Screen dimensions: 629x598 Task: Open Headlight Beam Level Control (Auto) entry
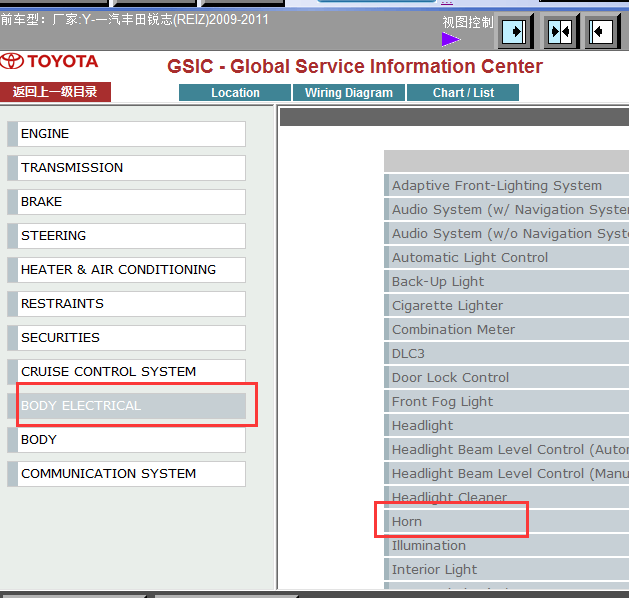point(507,450)
